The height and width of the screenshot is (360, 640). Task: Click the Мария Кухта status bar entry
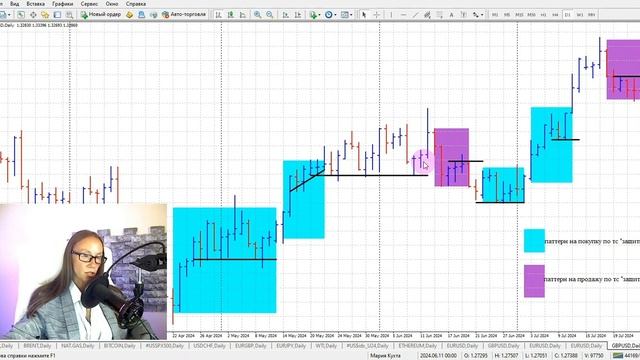pyautogui.click(x=385, y=356)
